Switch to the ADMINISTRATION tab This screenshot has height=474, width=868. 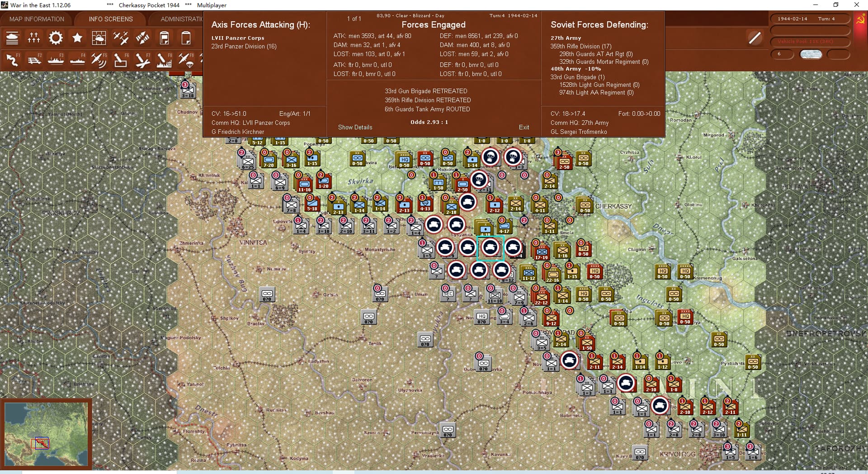(182, 19)
